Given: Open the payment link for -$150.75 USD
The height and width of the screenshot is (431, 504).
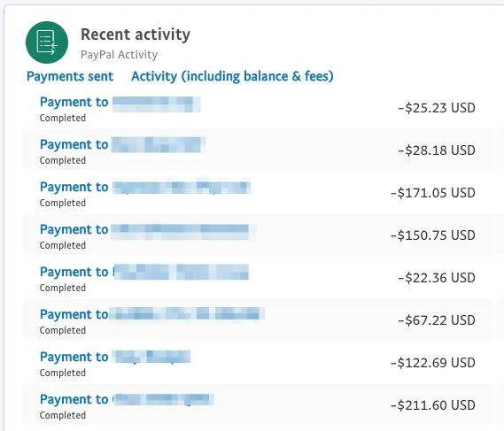Looking at the screenshot, I should (x=148, y=229).
